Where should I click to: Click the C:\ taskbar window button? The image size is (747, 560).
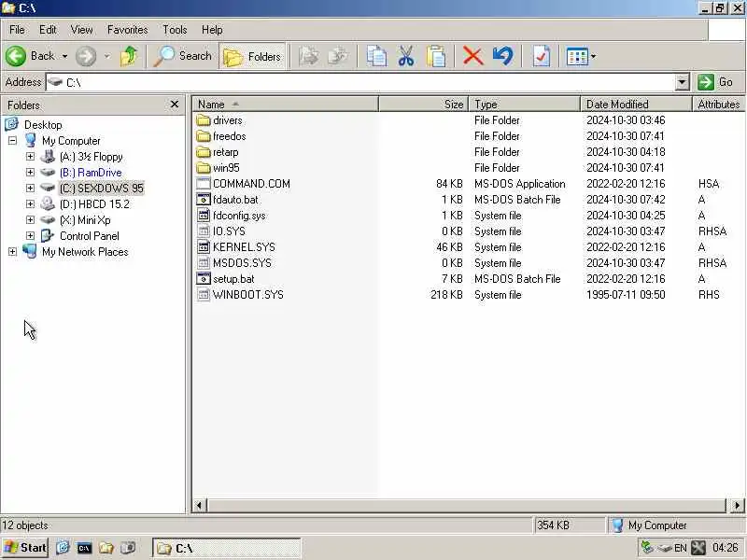pyautogui.click(x=226, y=549)
